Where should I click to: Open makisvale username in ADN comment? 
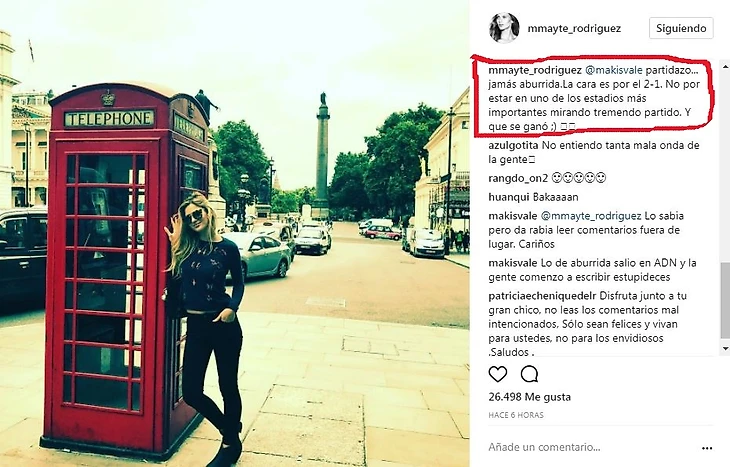point(513,263)
